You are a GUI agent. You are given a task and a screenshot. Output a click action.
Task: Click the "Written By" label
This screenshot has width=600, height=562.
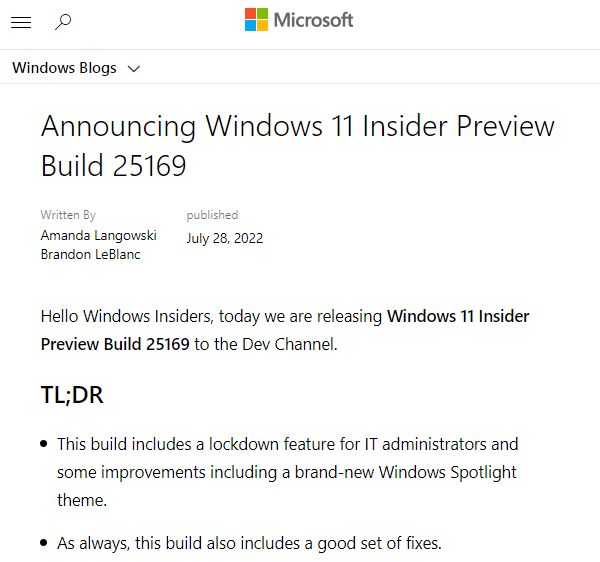tap(68, 215)
